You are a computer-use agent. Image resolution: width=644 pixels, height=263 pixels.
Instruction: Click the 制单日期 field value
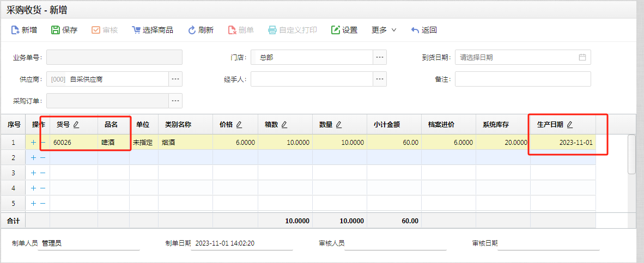(242, 243)
